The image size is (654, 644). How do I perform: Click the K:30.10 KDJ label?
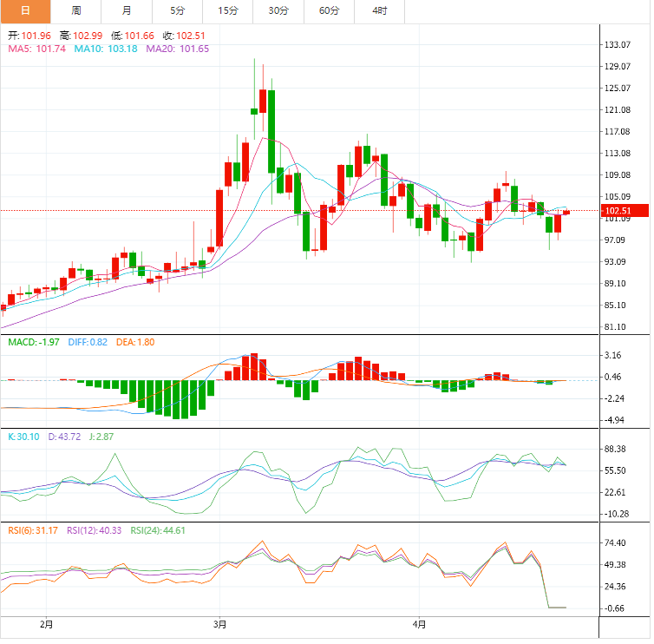pos(23,437)
